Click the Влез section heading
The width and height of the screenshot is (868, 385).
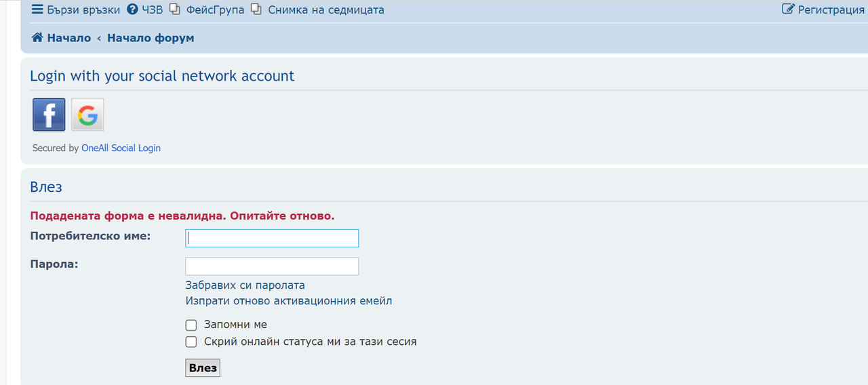[x=46, y=187]
